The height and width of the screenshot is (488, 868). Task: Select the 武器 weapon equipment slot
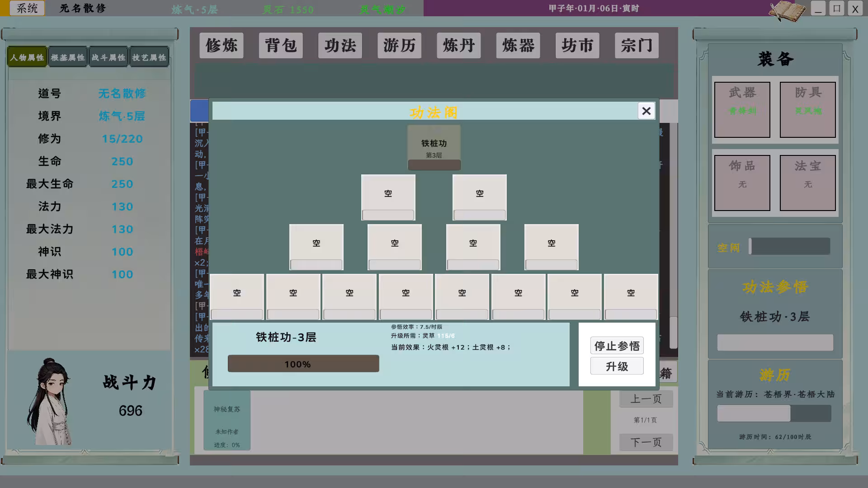(x=742, y=110)
